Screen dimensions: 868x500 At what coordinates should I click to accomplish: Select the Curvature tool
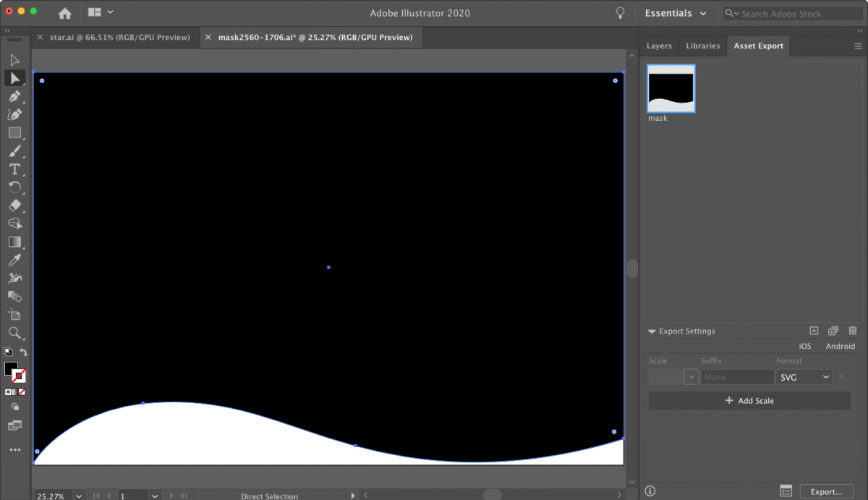pos(14,114)
